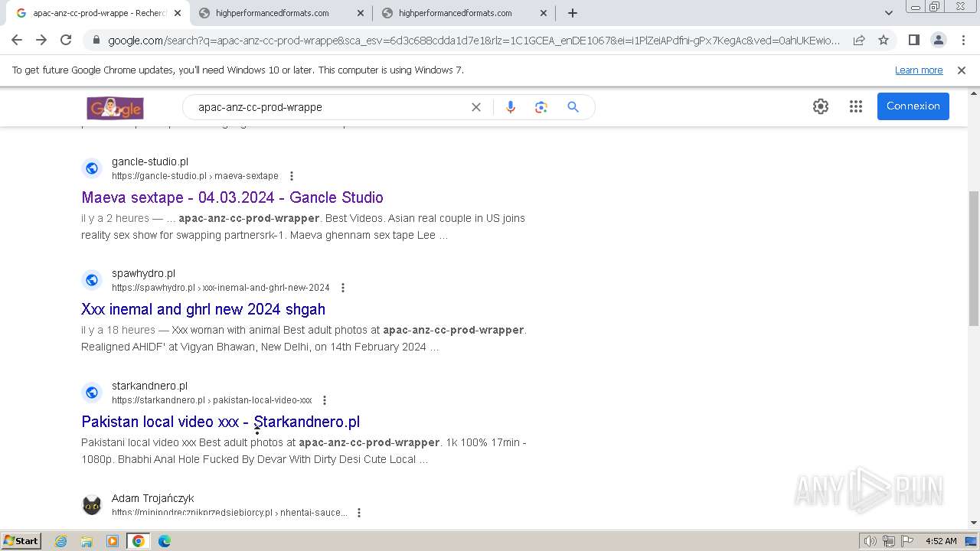Screen dimensions: 980x551
Task: Close the apac-anz-cc-prod-wrappe tab
Action: [x=178, y=13]
